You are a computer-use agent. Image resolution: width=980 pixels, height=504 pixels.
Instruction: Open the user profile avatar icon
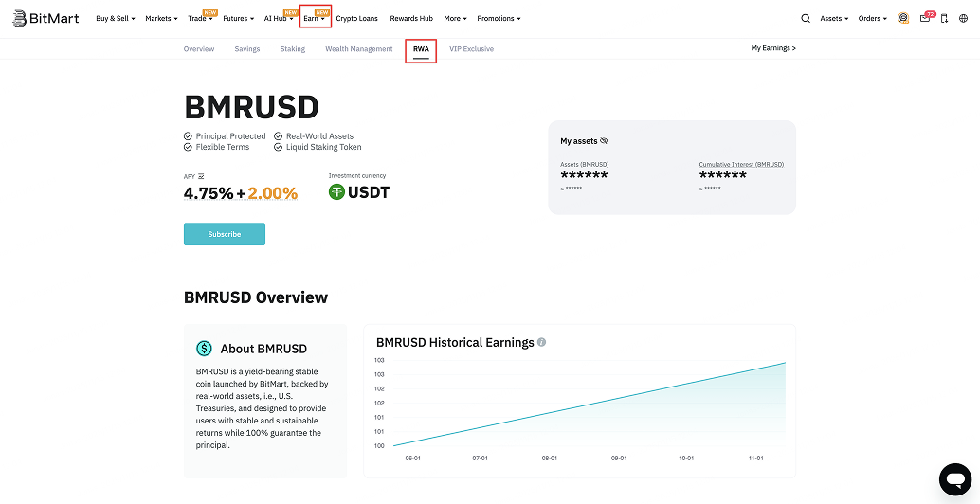[x=903, y=18]
